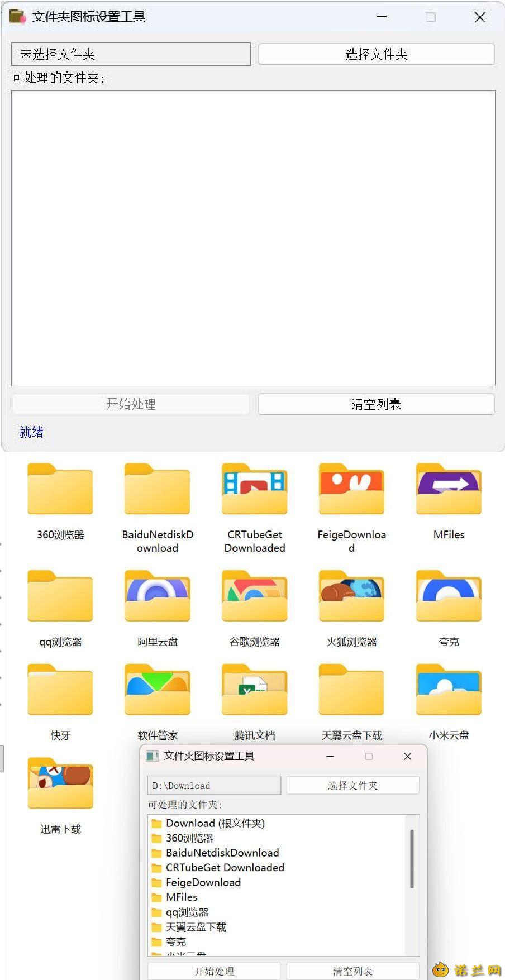Open the 快牙 folder icon

pos(60,690)
